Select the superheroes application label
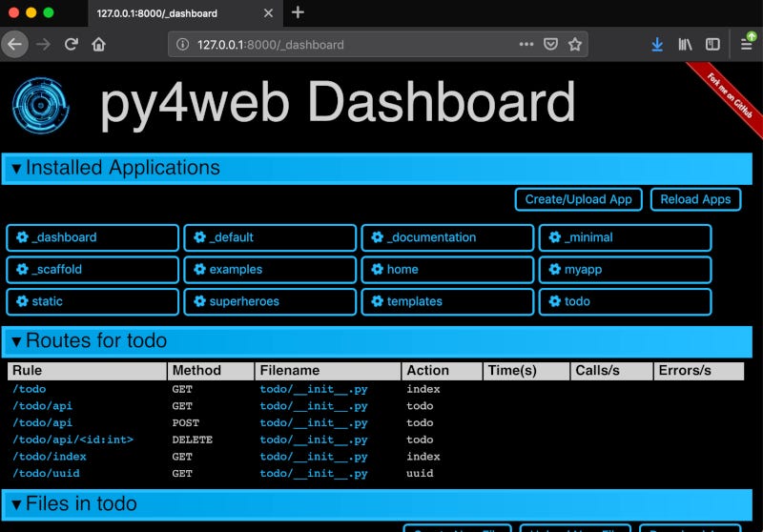763x532 pixels. [x=244, y=301]
